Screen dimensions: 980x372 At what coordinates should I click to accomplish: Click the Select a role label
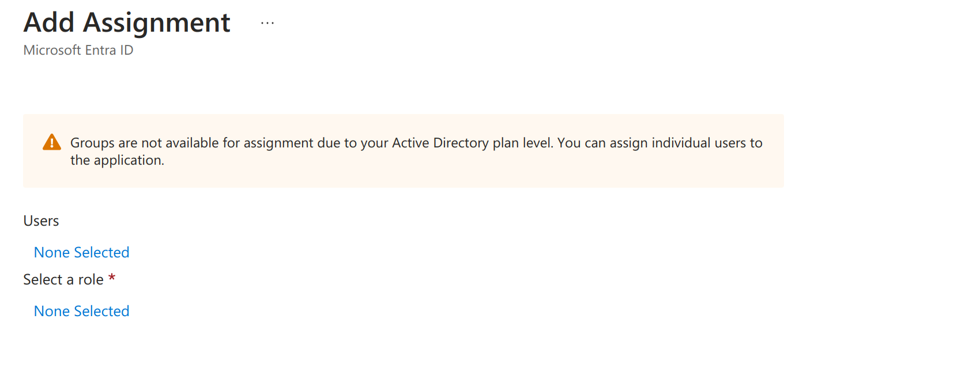[x=63, y=279]
